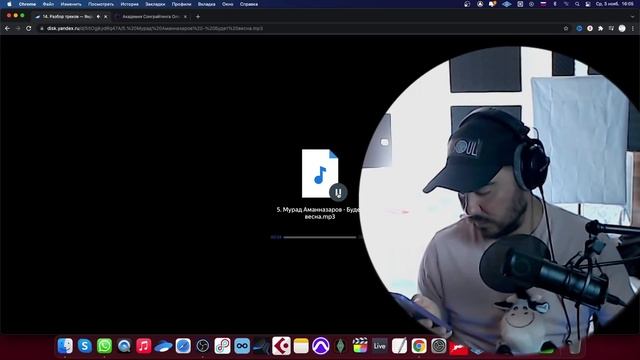Open the 'Закладки' menu
This screenshot has width=640, height=360.
coord(155,4)
